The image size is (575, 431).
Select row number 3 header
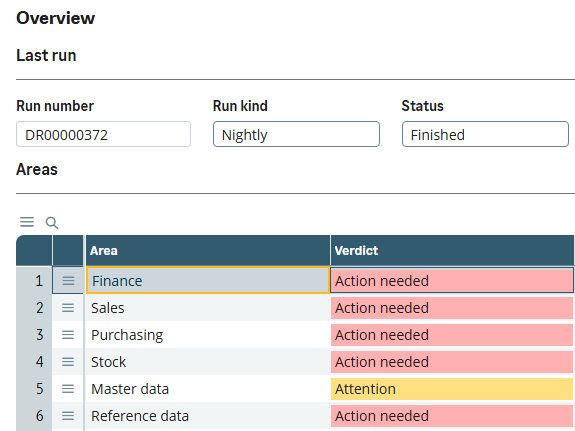click(34, 335)
